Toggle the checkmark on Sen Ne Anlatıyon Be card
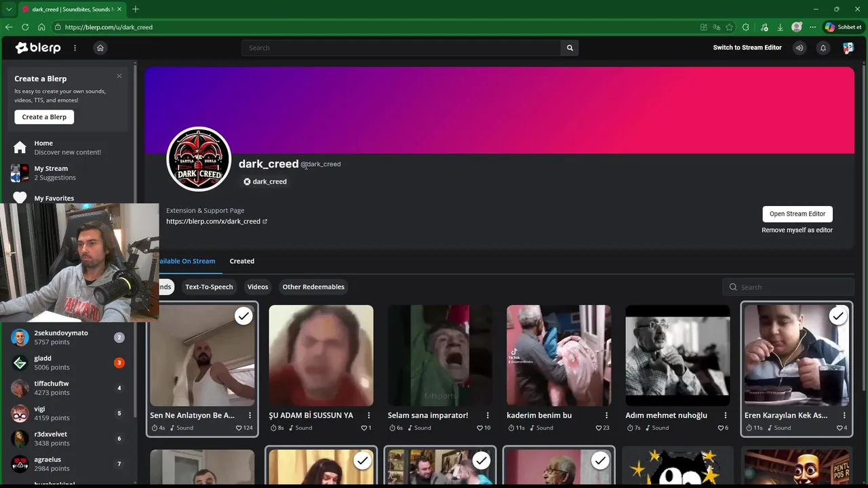Screen dimensions: 868x488 pyautogui.click(x=243, y=316)
